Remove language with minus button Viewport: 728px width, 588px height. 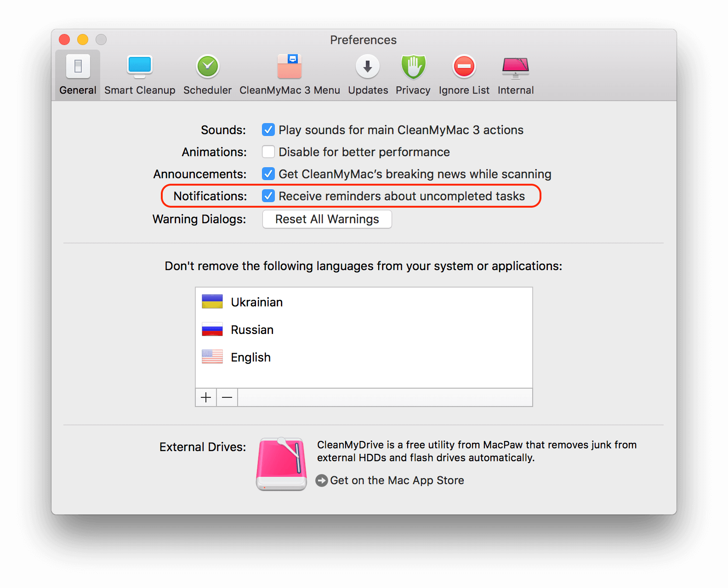click(227, 397)
